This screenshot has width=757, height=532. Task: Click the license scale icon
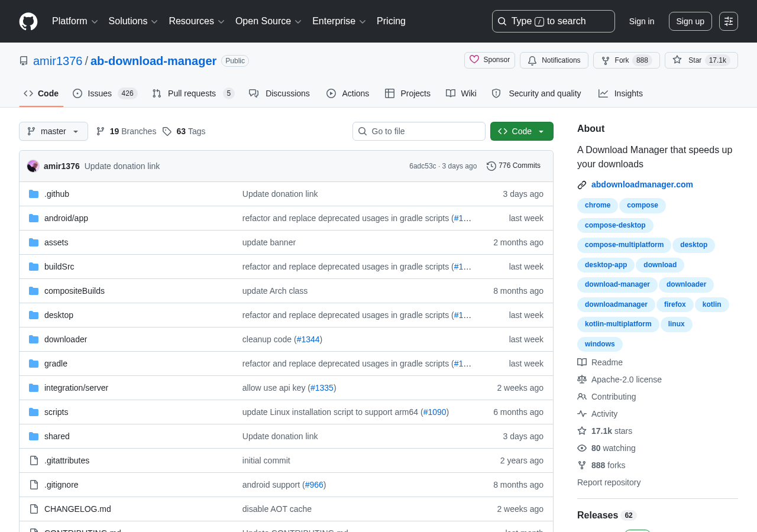click(x=582, y=379)
